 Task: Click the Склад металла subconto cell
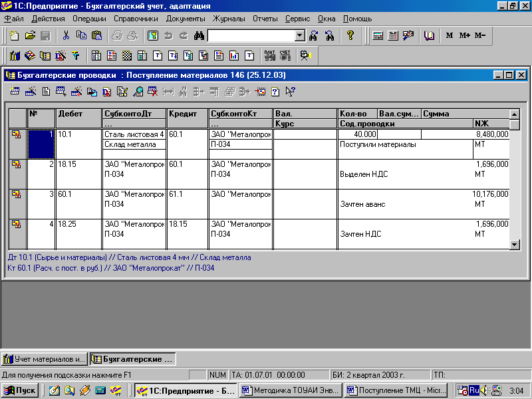134,144
